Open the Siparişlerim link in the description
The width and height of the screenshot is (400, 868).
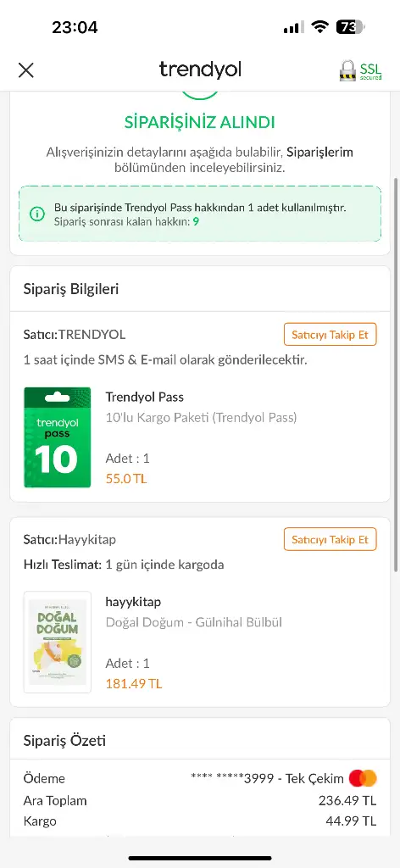(319, 152)
